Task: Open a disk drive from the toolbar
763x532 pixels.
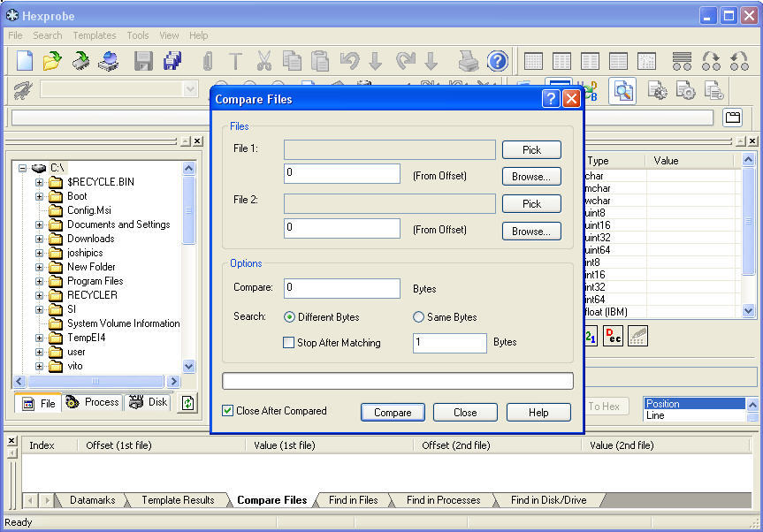Action: [109, 61]
